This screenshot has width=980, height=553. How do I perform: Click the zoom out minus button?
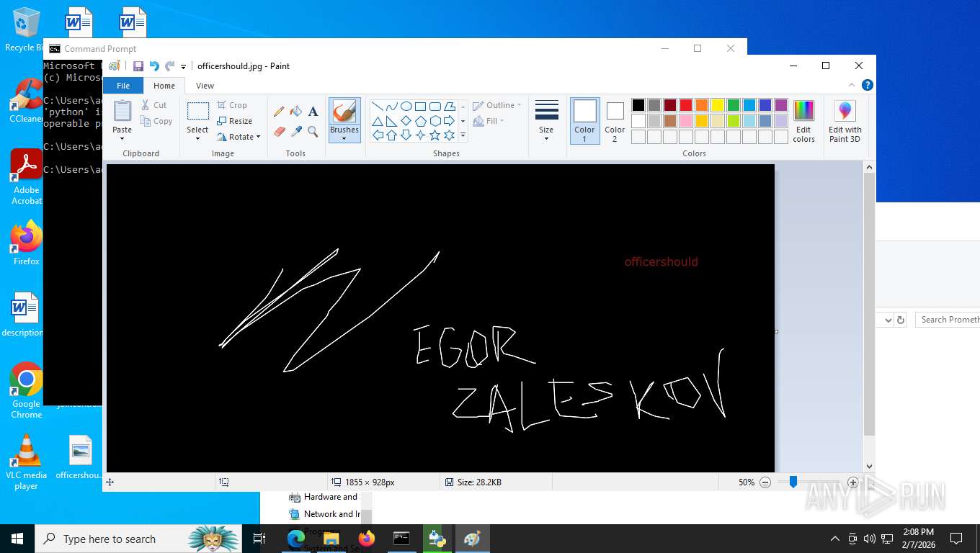tap(766, 482)
